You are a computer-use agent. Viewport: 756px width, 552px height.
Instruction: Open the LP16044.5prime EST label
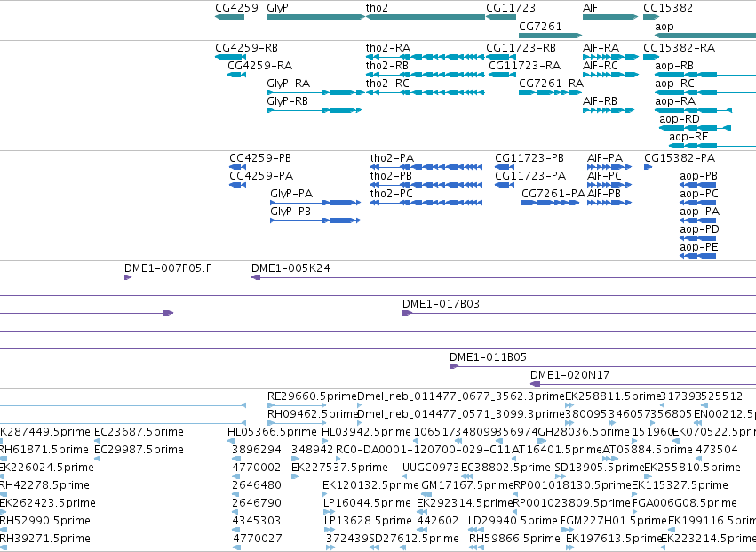[368, 503]
